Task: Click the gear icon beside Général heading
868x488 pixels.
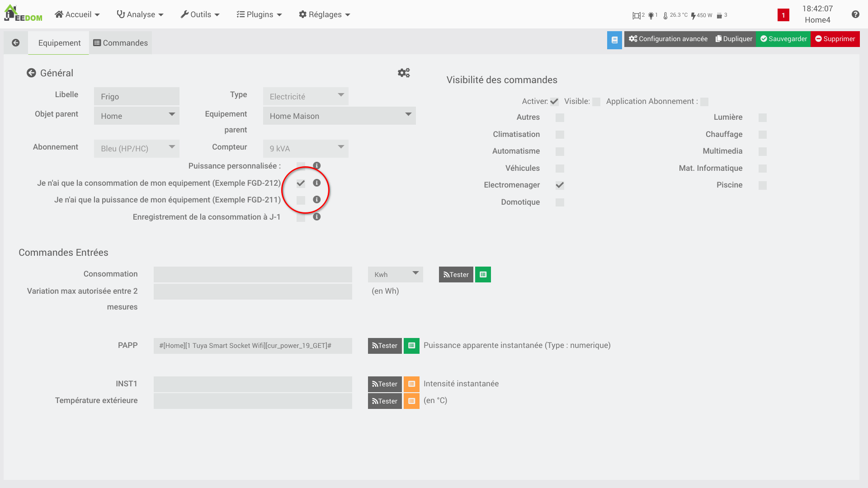Action: (x=404, y=72)
